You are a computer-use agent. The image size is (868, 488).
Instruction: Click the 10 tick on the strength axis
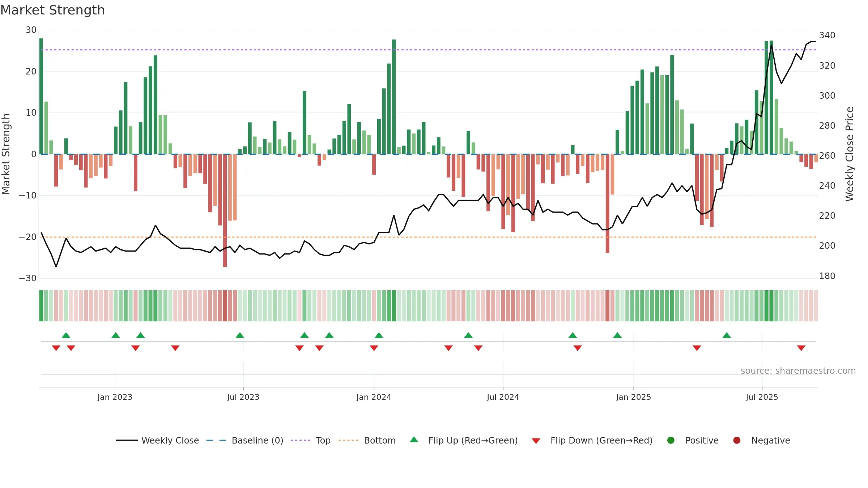click(x=31, y=113)
